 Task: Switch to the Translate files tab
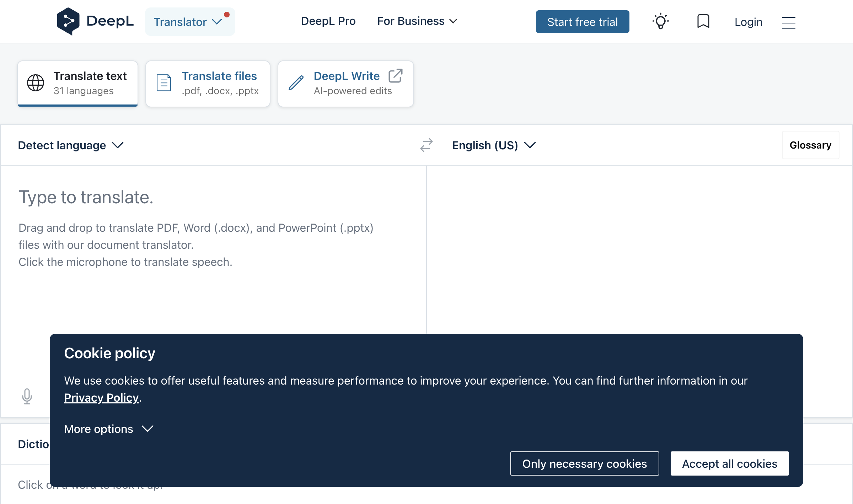click(208, 84)
